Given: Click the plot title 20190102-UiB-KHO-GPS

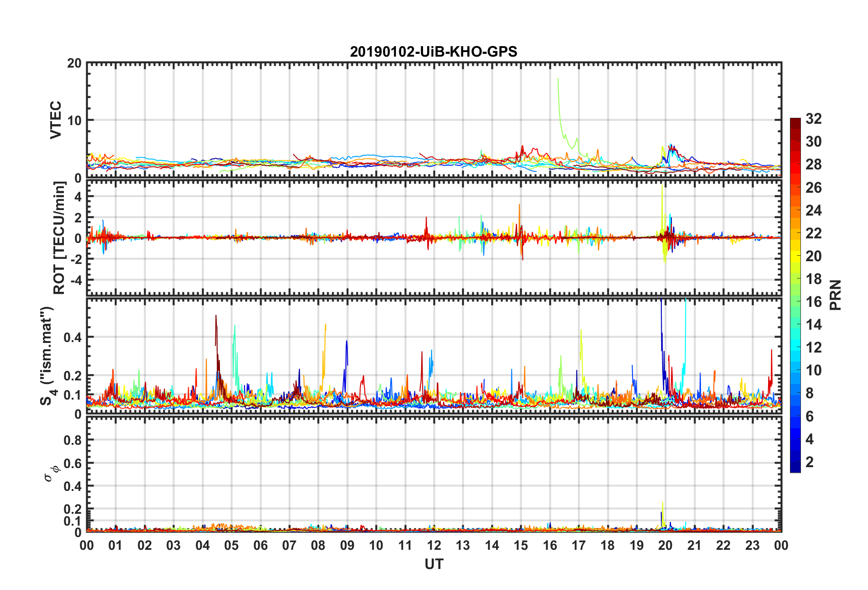Looking at the screenshot, I should (x=434, y=52).
